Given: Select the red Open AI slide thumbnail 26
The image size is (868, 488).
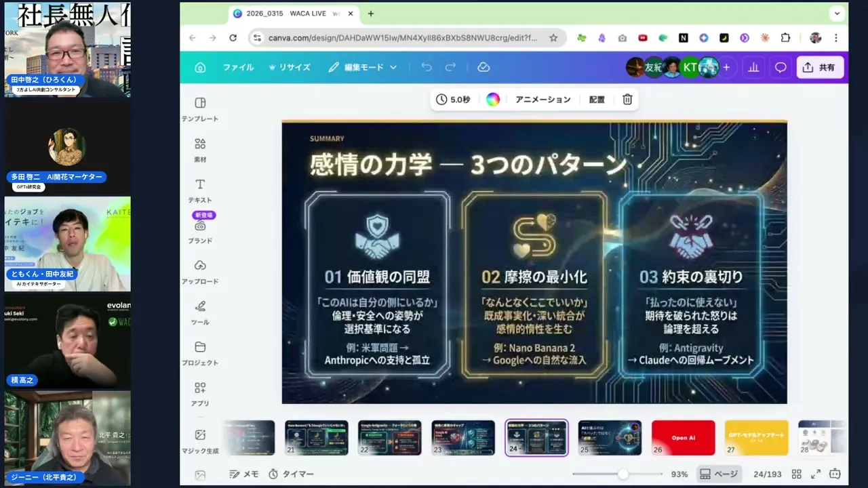Looking at the screenshot, I should click(x=683, y=437).
